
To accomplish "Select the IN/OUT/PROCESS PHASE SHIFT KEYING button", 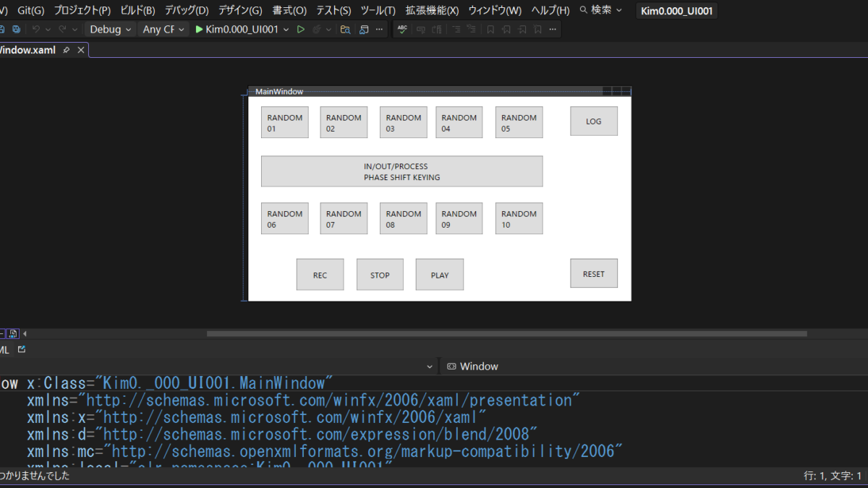I will 401,171.
